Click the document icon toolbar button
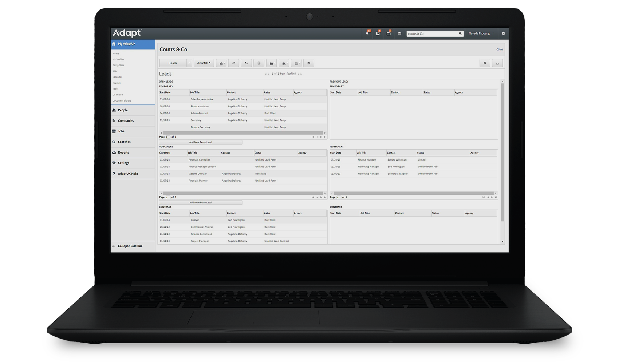Viewport: 619px width, 364px height. click(x=259, y=63)
